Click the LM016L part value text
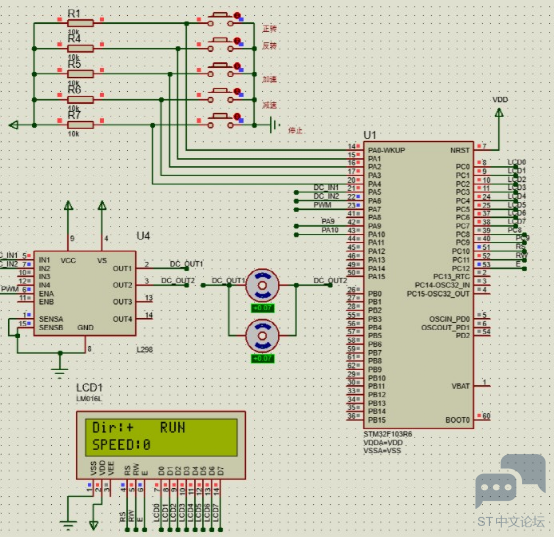554x537 pixels. pyautogui.click(x=89, y=399)
